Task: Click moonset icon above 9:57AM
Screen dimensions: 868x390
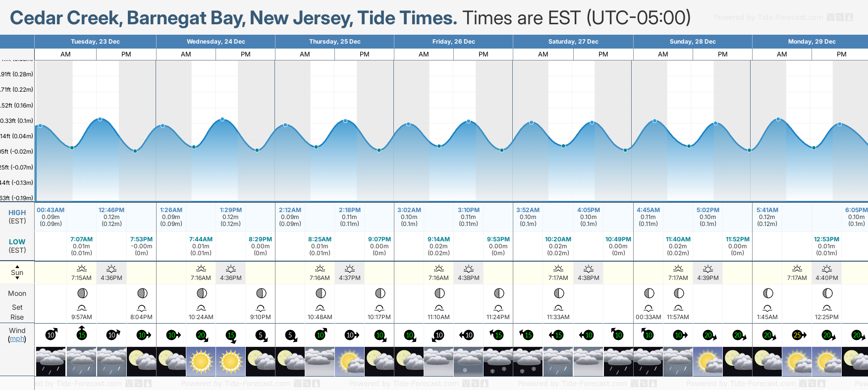Action: [82, 308]
